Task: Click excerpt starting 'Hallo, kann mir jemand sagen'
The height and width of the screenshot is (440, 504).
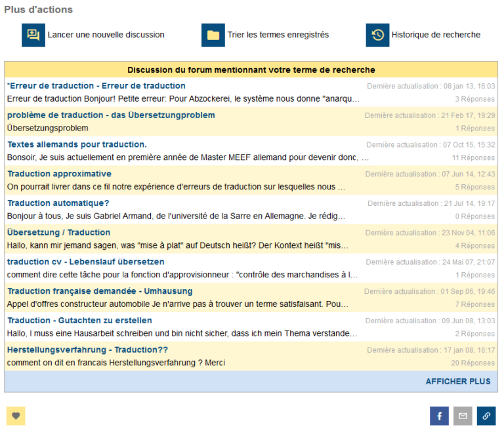Action: (x=178, y=245)
